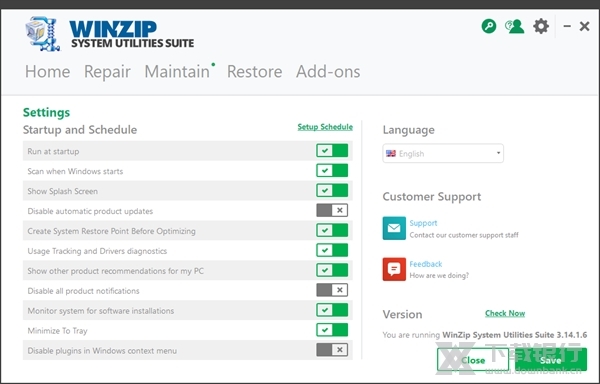Toggle Monitor system for software installations
The width and height of the screenshot is (600, 384).
[x=332, y=310]
